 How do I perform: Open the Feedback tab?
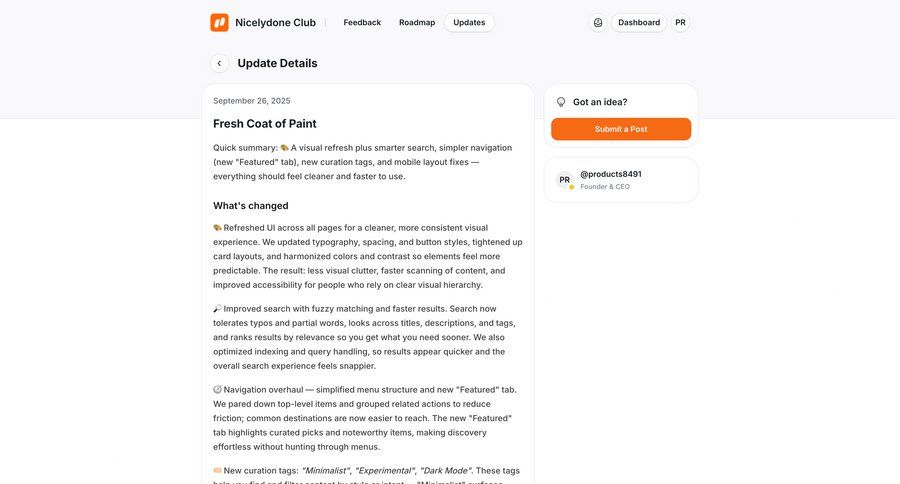362,22
